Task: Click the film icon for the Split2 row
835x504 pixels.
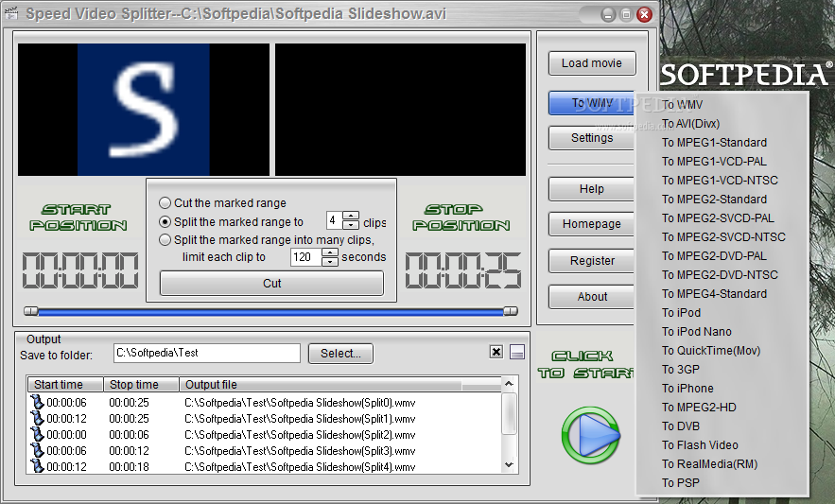Action: coord(37,434)
